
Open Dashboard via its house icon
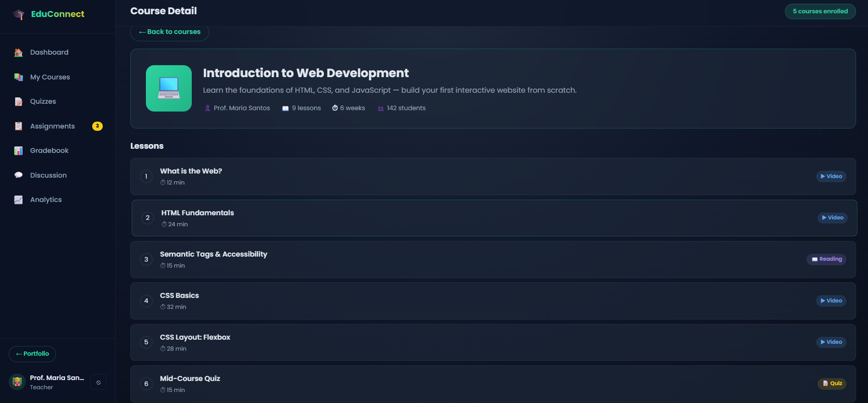pos(18,52)
